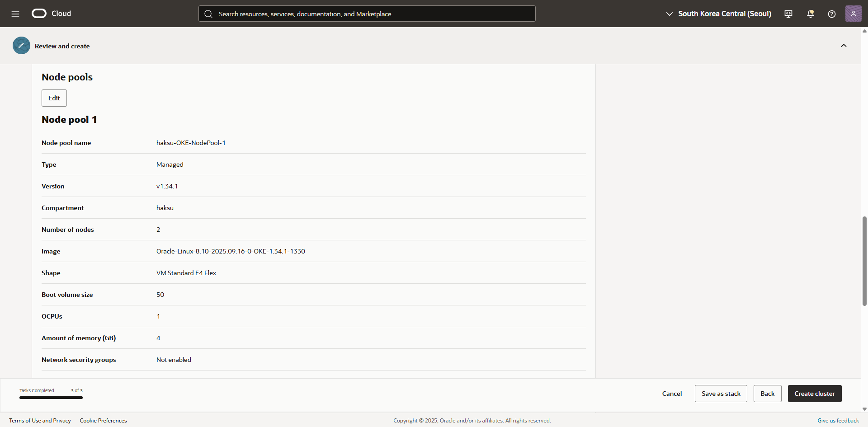Open Terms of Use and Privacy link
The width and height of the screenshot is (868, 427).
point(40,421)
